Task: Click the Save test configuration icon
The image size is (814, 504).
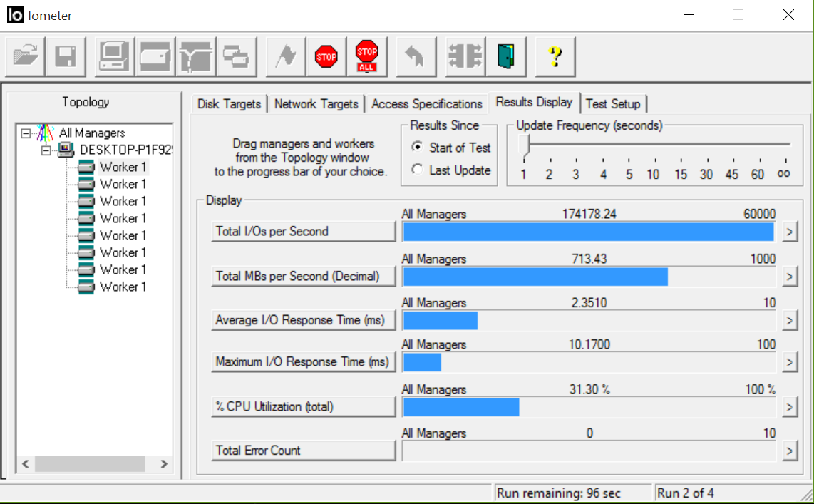Action: [66, 56]
